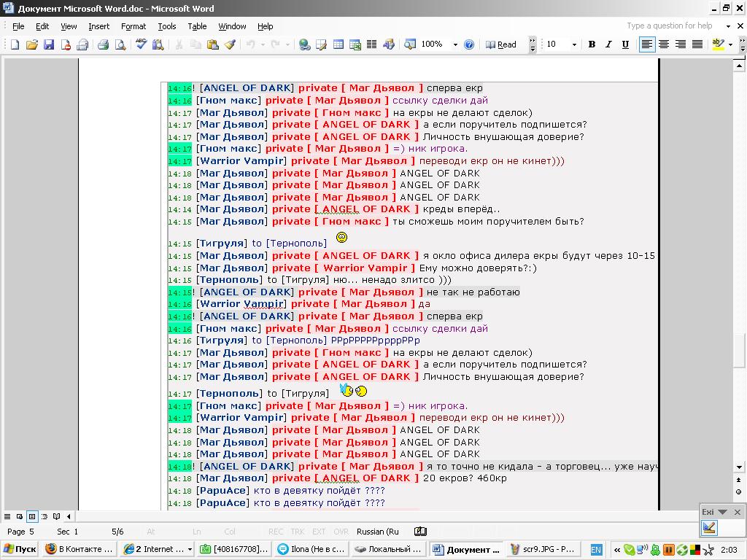Show hidden system tray icons
The height and width of the screenshot is (560, 747).
tap(617, 550)
